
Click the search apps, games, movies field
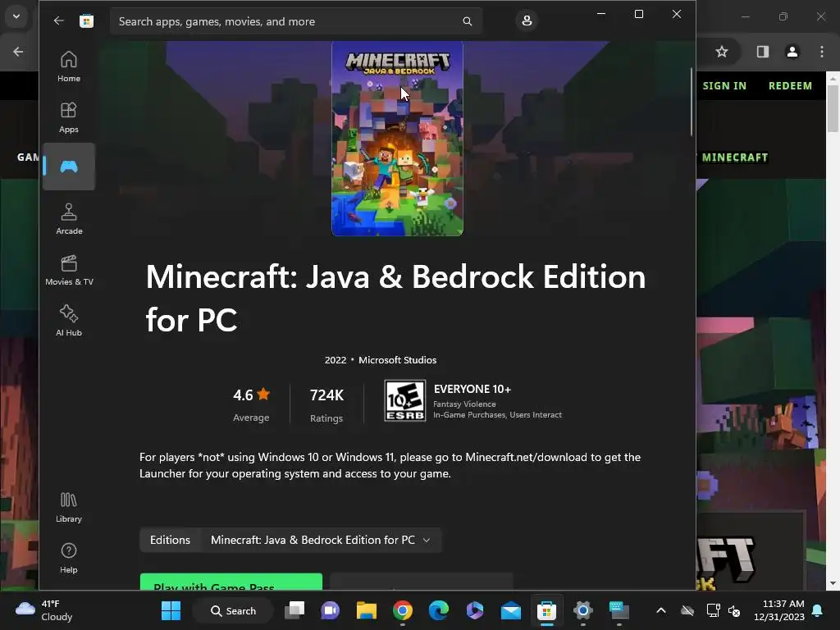tap(295, 21)
